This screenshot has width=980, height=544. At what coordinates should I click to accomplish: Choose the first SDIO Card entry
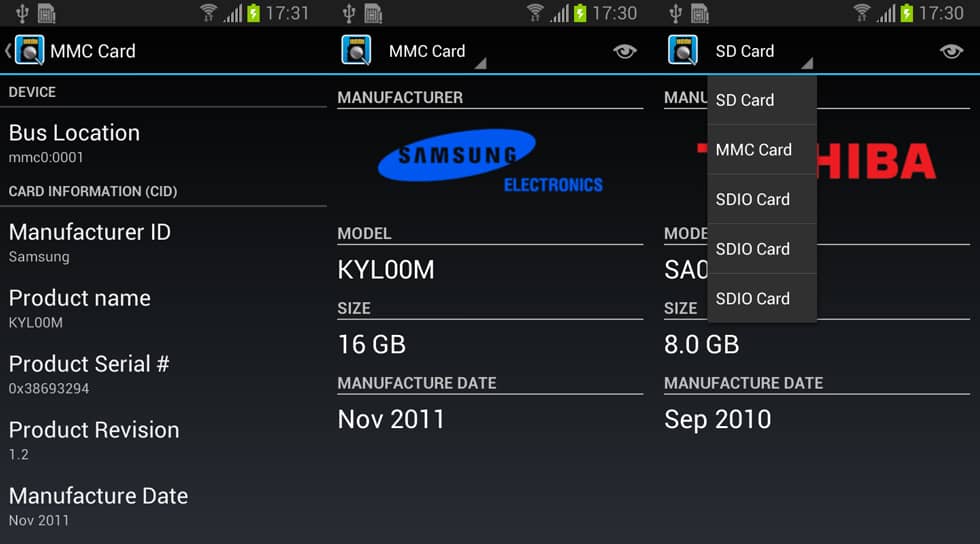[762, 199]
